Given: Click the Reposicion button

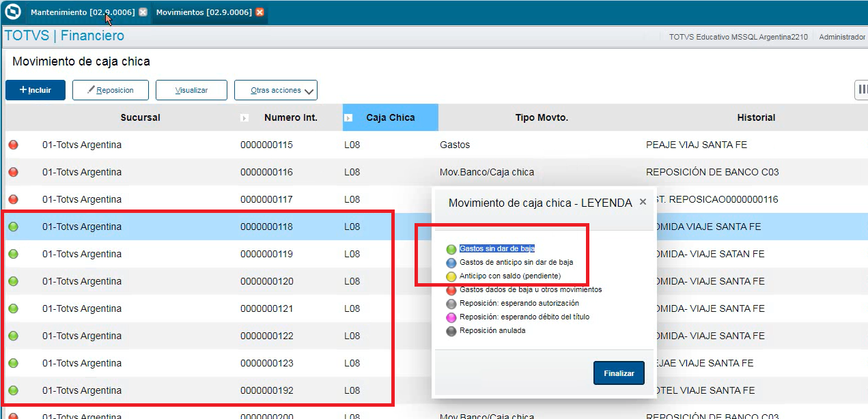Looking at the screenshot, I should [111, 90].
